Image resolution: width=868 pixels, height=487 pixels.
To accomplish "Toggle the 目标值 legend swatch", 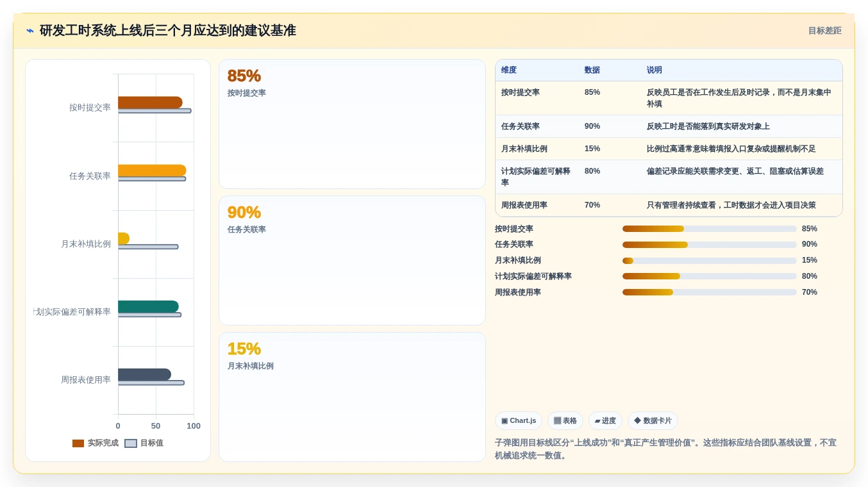I will (131, 443).
